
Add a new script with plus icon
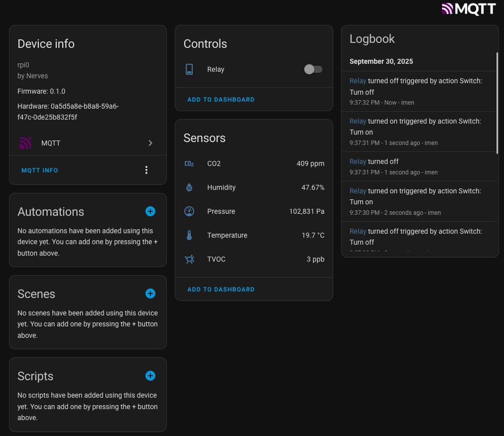(x=150, y=376)
